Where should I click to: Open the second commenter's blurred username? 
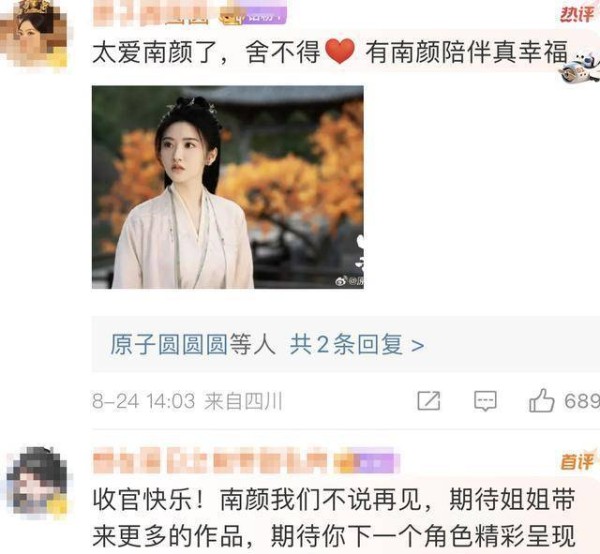210,461
